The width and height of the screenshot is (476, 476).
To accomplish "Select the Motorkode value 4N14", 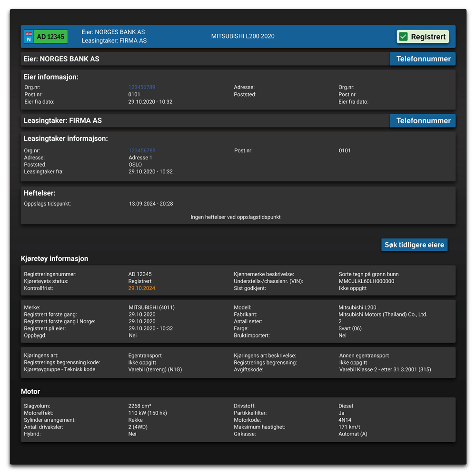I will tap(345, 420).
